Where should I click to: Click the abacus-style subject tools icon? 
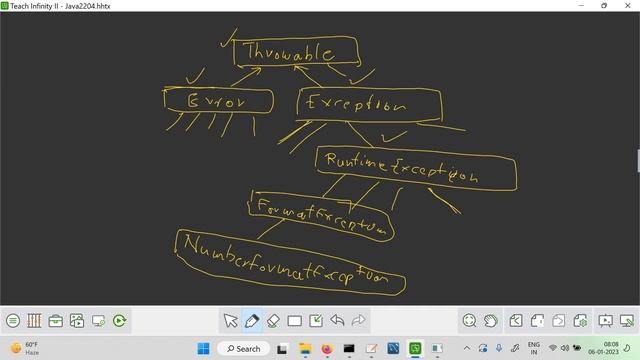pyautogui.click(x=34, y=321)
